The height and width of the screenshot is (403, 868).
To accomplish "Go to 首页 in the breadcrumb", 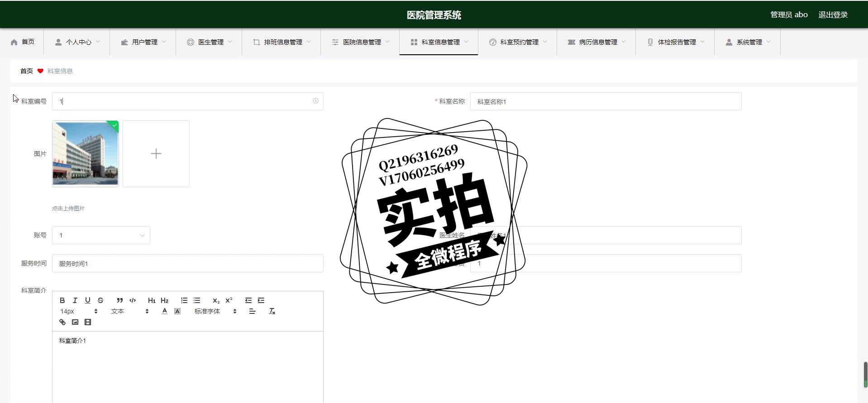I will point(27,71).
